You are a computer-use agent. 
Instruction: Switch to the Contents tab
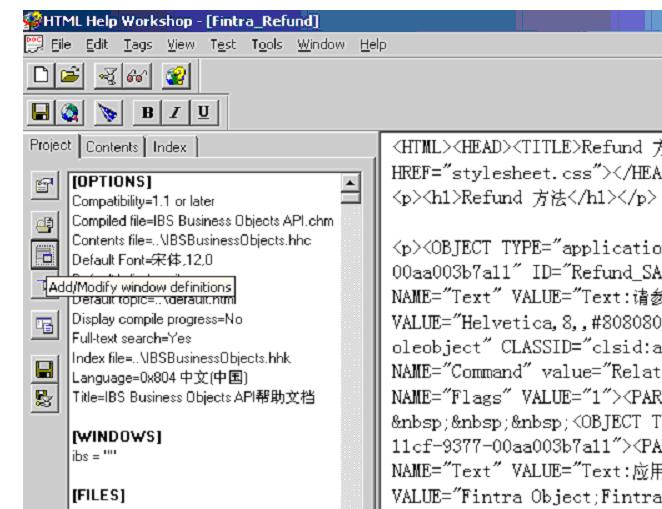pos(112,147)
